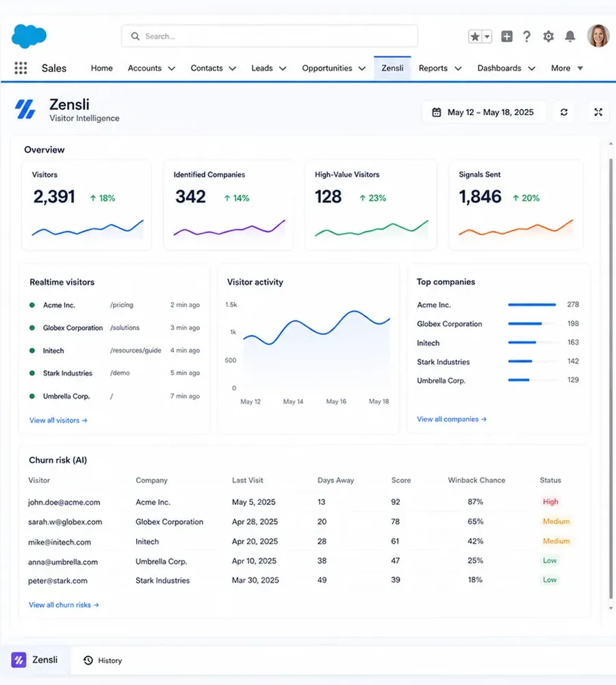The height and width of the screenshot is (685, 616).
Task: Click the calendar icon in date range
Action: point(436,112)
